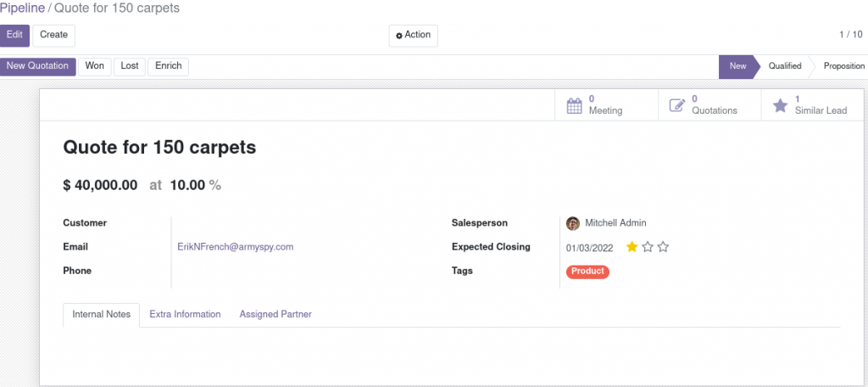Click the gear icon on Action
The height and width of the screenshot is (387, 868).
click(x=399, y=36)
